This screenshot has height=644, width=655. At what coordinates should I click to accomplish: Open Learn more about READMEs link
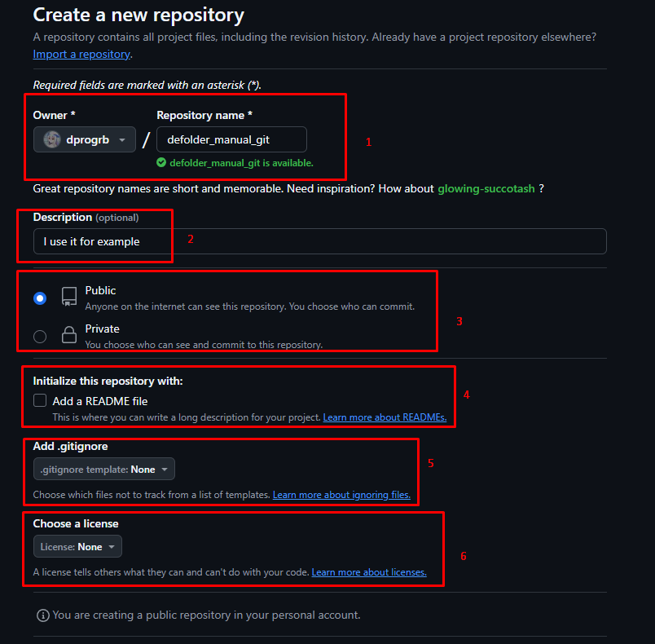385,417
